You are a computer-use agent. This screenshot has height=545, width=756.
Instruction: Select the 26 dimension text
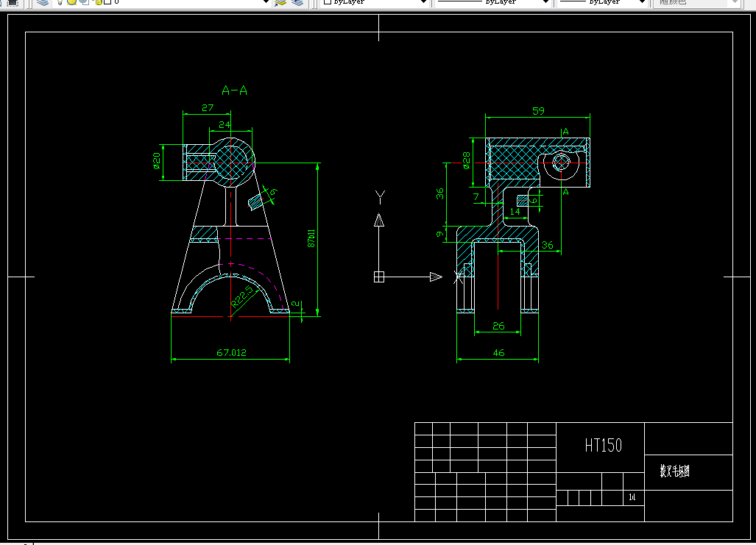[498, 326]
